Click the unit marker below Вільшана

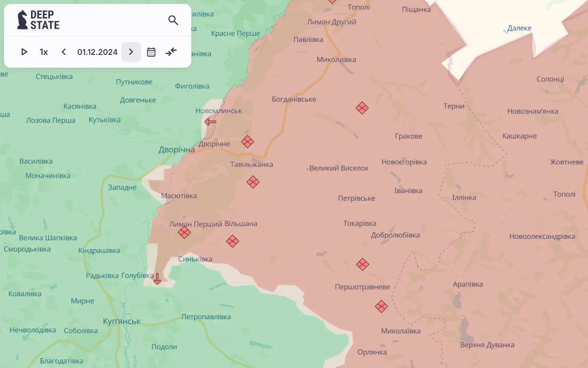point(232,241)
